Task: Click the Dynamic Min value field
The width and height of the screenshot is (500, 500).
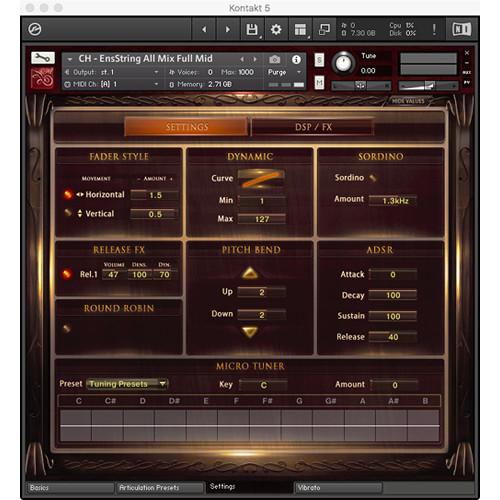Action: [x=262, y=201]
